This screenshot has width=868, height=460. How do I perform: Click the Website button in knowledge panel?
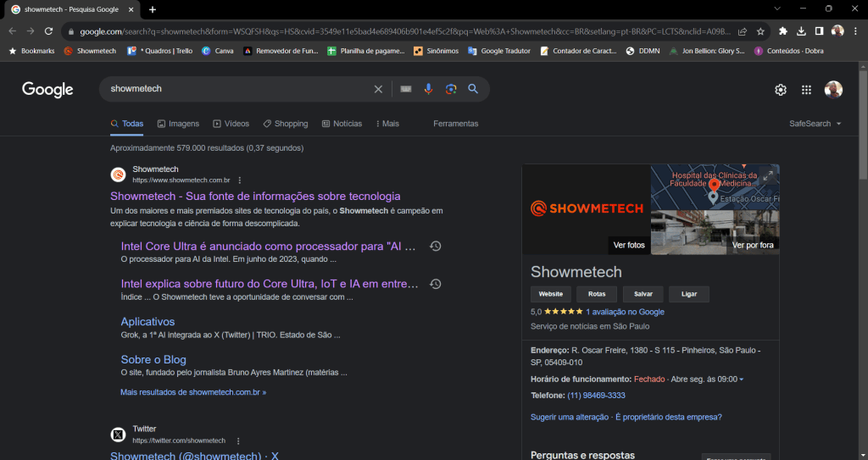pos(551,295)
